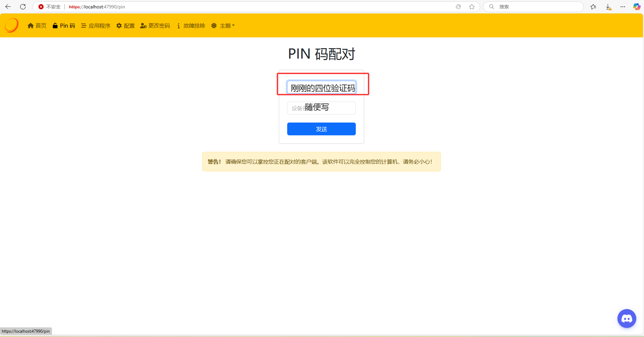Open the Copilot sidebar icon
The width and height of the screenshot is (644, 337).
coord(637,7)
